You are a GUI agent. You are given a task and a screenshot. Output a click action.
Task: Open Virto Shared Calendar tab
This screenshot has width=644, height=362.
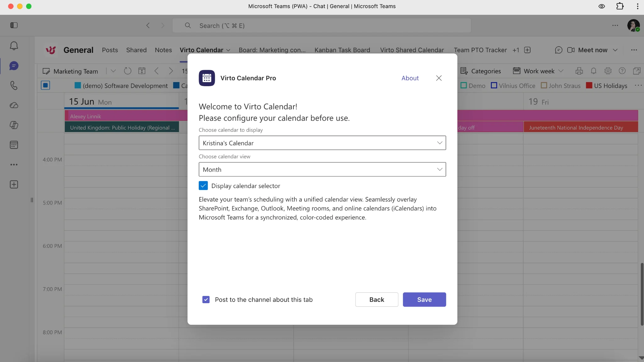(412, 50)
